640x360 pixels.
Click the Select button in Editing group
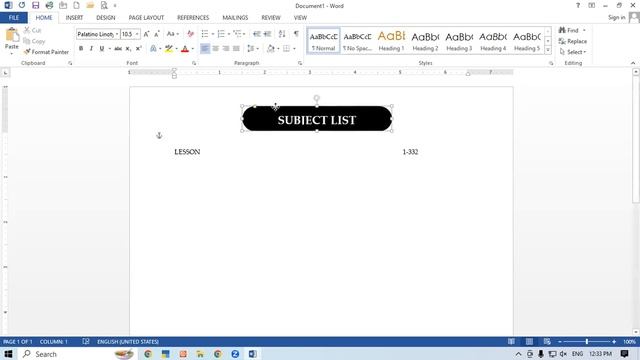(x=573, y=52)
